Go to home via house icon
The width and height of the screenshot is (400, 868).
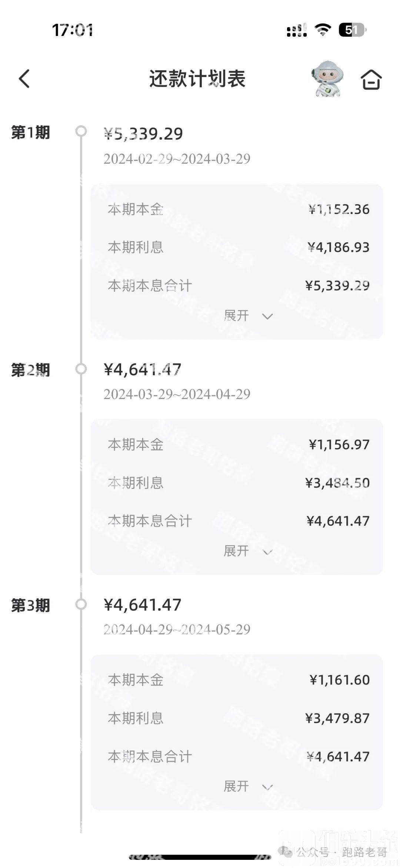click(371, 79)
